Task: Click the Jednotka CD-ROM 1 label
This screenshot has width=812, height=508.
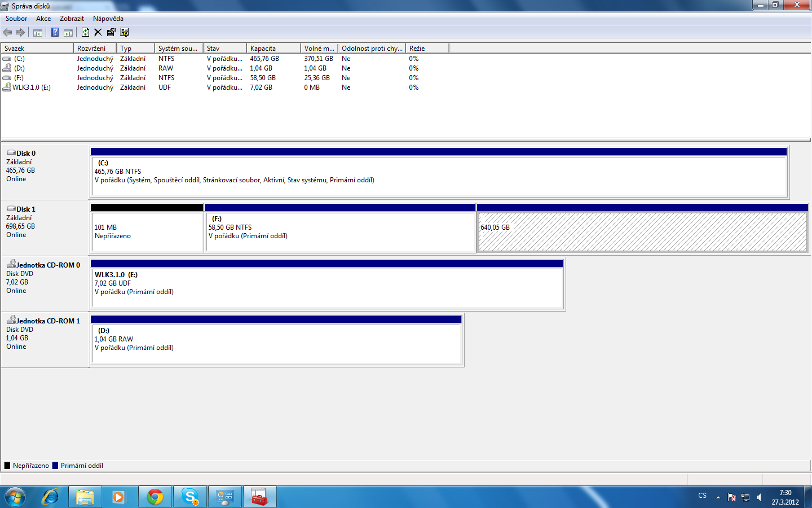Action: (x=48, y=321)
